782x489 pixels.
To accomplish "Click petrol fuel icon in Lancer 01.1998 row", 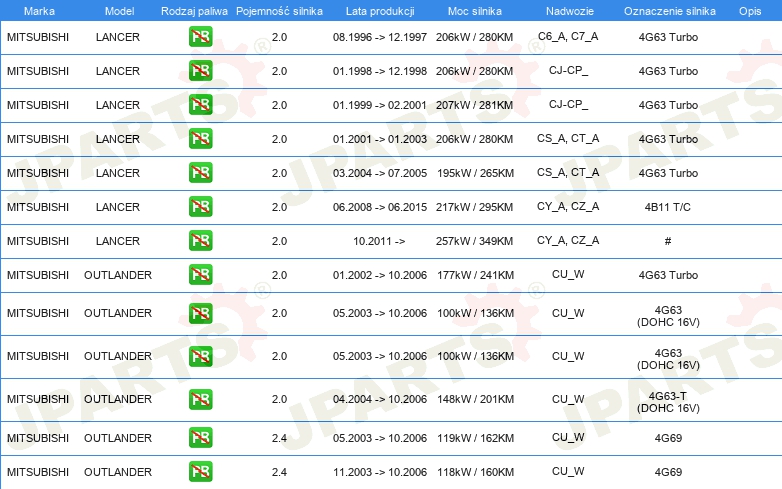I will [x=200, y=70].
